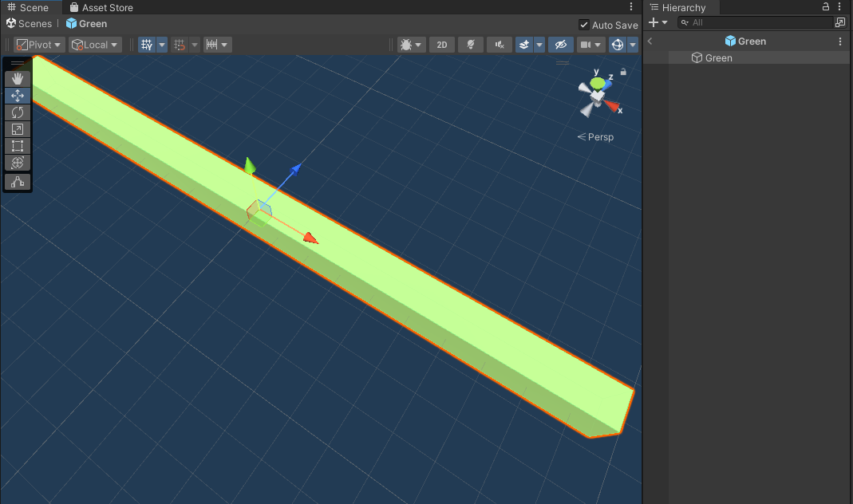Select the Transform tool

pos(18,163)
